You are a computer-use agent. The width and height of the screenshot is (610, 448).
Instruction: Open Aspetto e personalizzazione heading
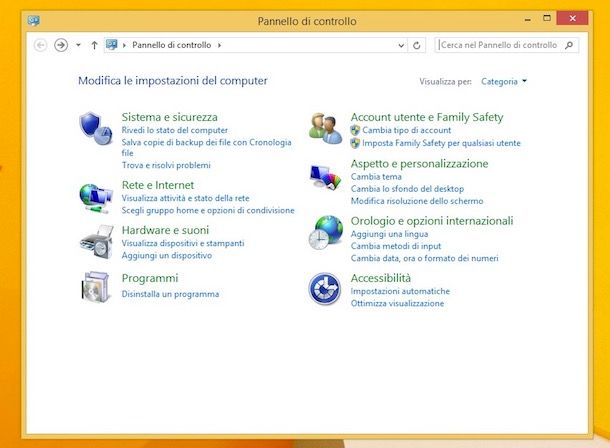pos(419,164)
